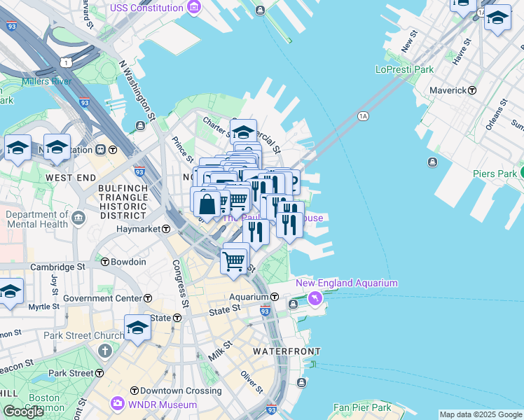Viewport: 524px width, 420px height.
Task: Click the State T station icon
Action: click(177, 318)
